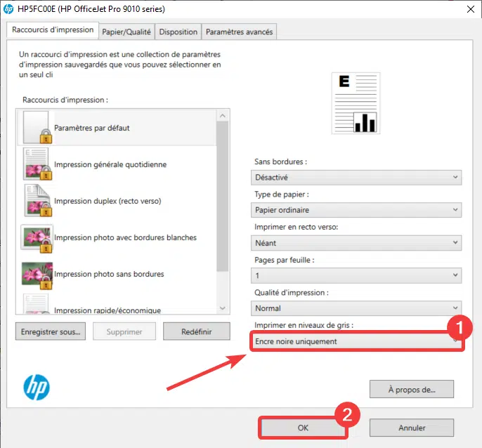This screenshot has width=482, height=448.
Task: Click the À propos de... button
Action: click(412, 389)
